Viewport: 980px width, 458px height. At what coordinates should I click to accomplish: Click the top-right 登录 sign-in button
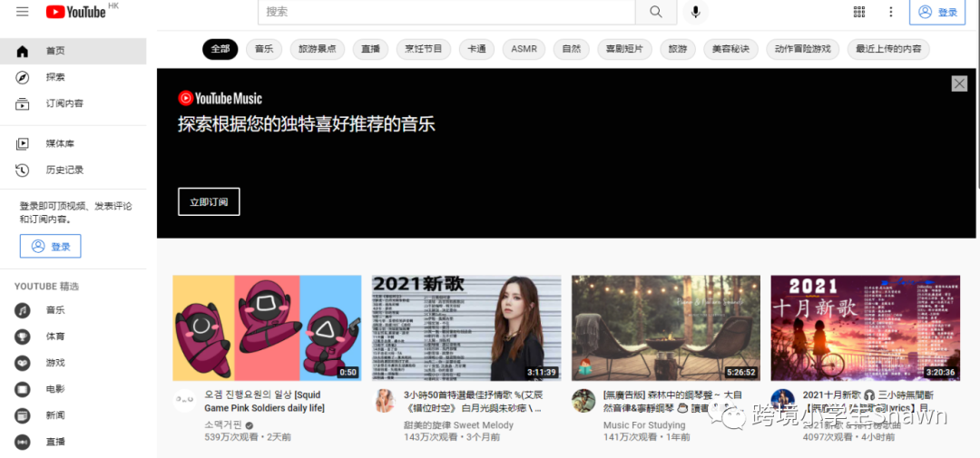point(936,12)
